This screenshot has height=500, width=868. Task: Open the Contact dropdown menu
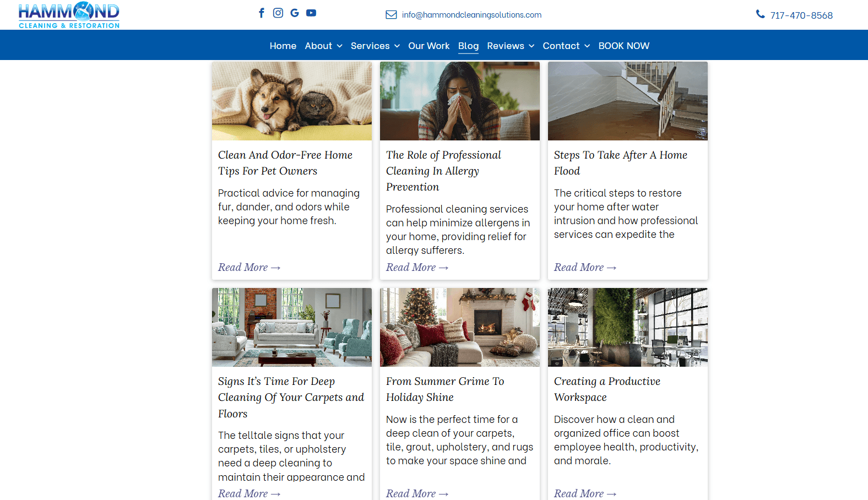(566, 46)
